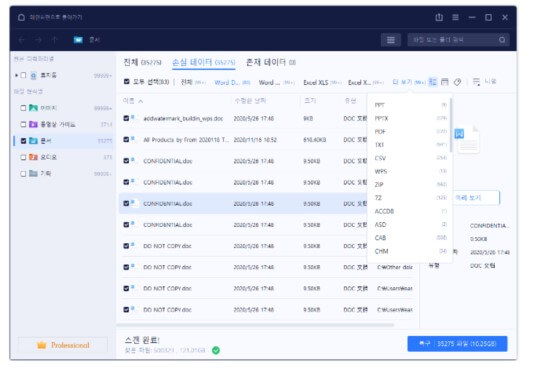Go to the home screen icon
The image size is (533, 368).
[x=21, y=17]
